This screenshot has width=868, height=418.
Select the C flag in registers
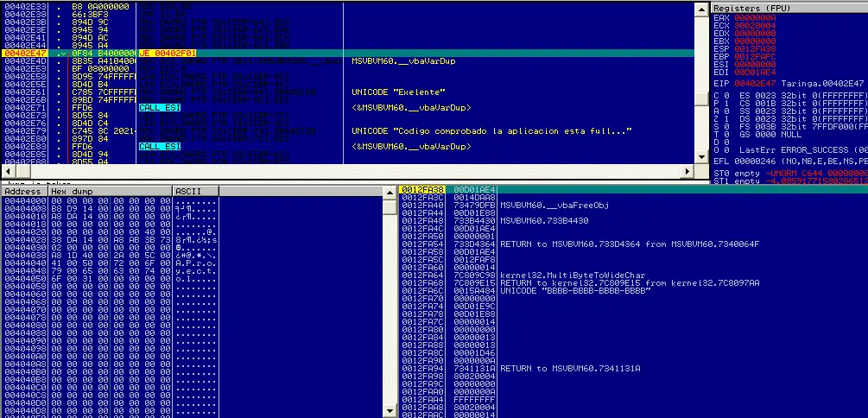click(721, 95)
